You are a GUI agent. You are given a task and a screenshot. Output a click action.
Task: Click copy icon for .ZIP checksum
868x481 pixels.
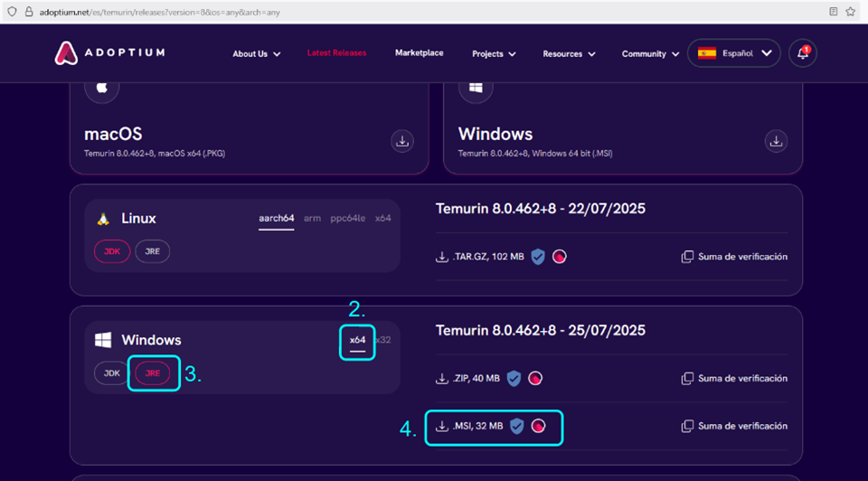pos(687,379)
